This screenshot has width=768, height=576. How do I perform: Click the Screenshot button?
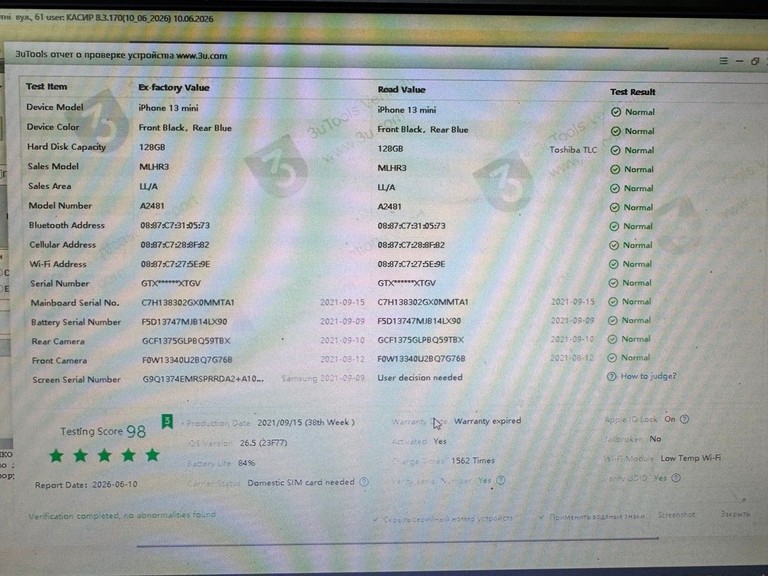coord(676,515)
